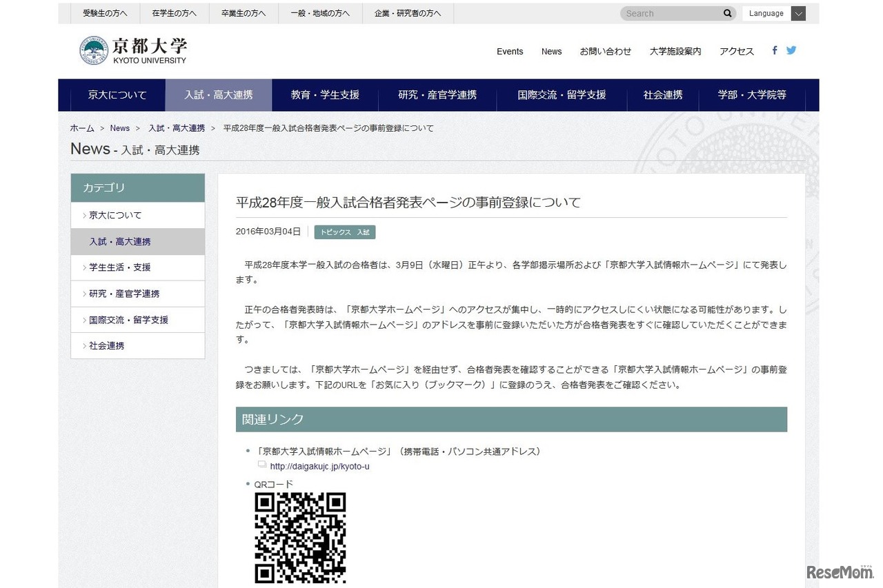
Task: Click the ホーム breadcrumb link
Action: [82, 128]
